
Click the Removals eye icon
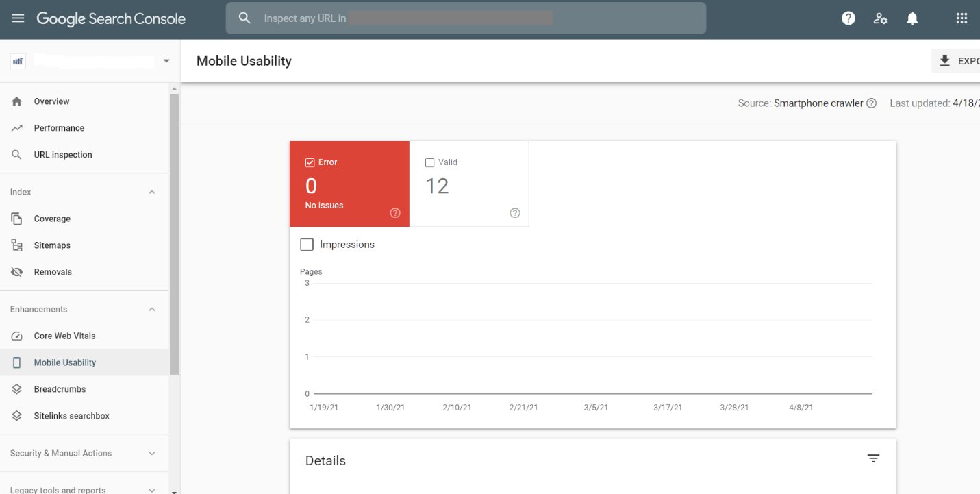[x=17, y=271]
